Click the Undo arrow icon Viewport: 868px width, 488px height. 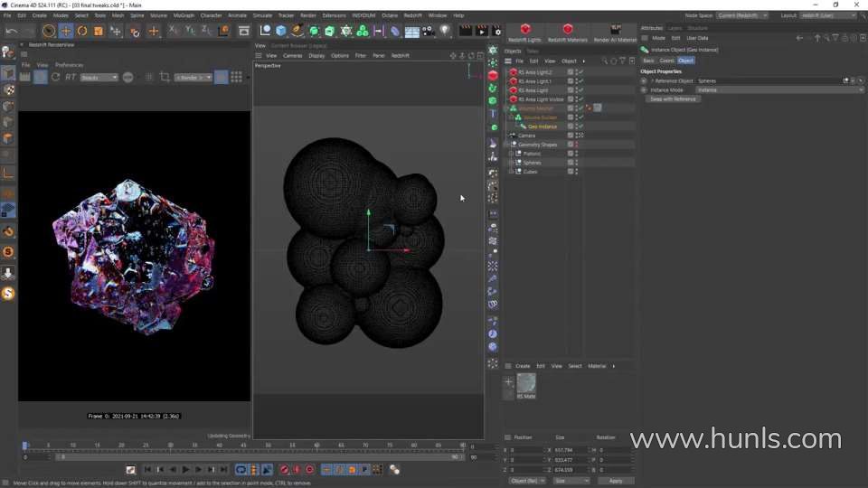[11, 31]
